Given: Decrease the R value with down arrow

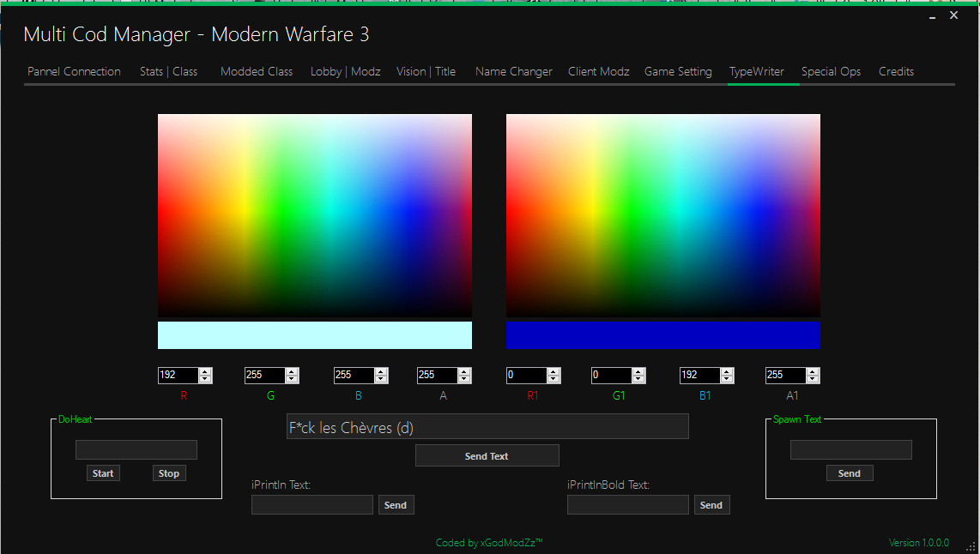Looking at the screenshot, I should (x=206, y=379).
